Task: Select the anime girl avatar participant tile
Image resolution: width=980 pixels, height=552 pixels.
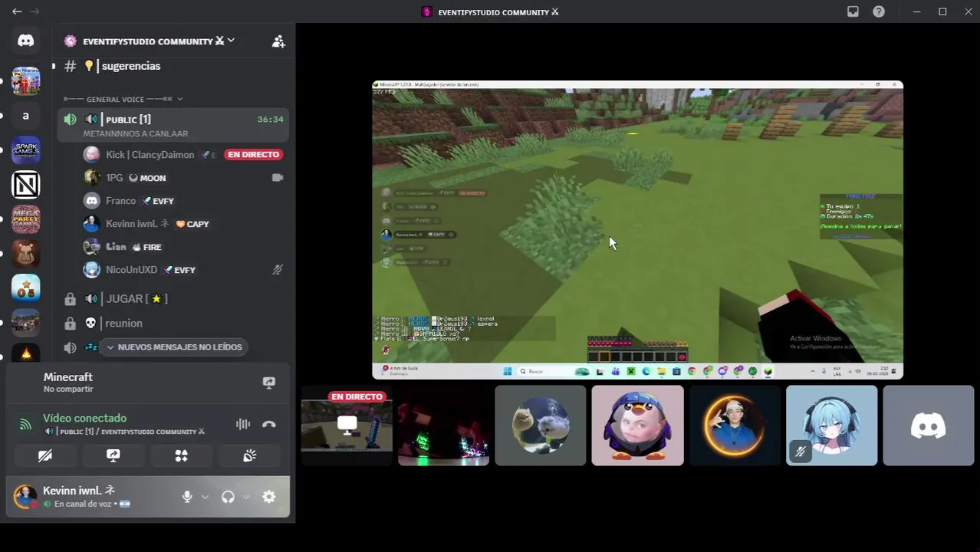Action: tap(832, 426)
